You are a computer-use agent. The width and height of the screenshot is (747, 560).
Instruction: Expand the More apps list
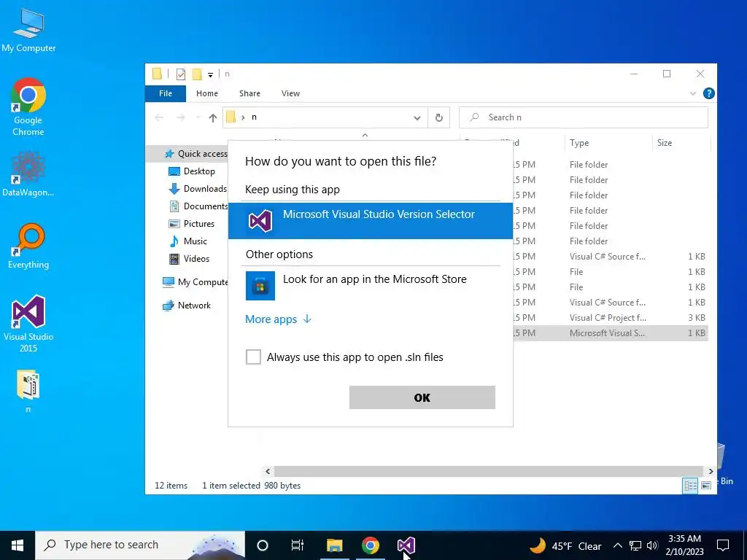(278, 319)
